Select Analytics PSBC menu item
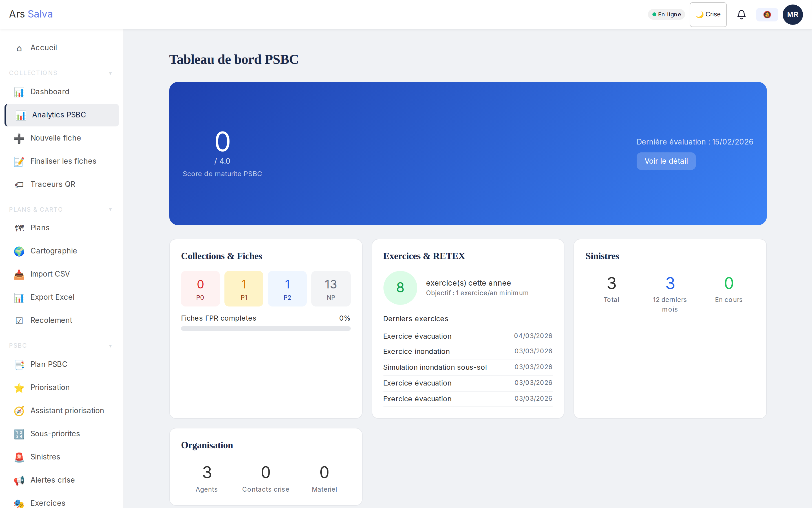The width and height of the screenshot is (812, 508). pos(62,115)
